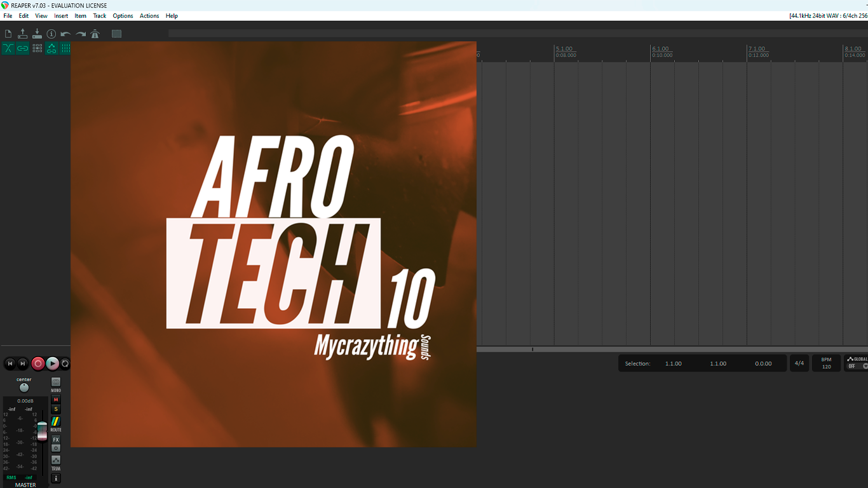Open the master FX chain button

(x=56, y=440)
